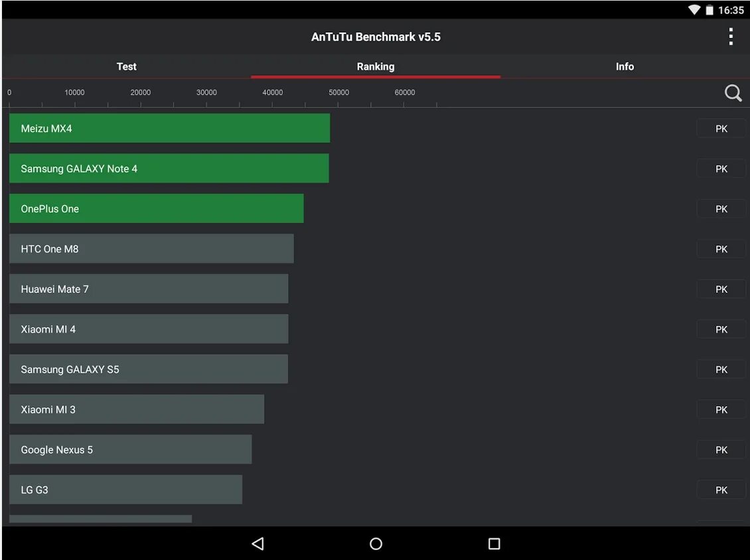Viewport: 750px width, 560px height.
Task: Click the 50000 scale label
Action: (x=338, y=92)
